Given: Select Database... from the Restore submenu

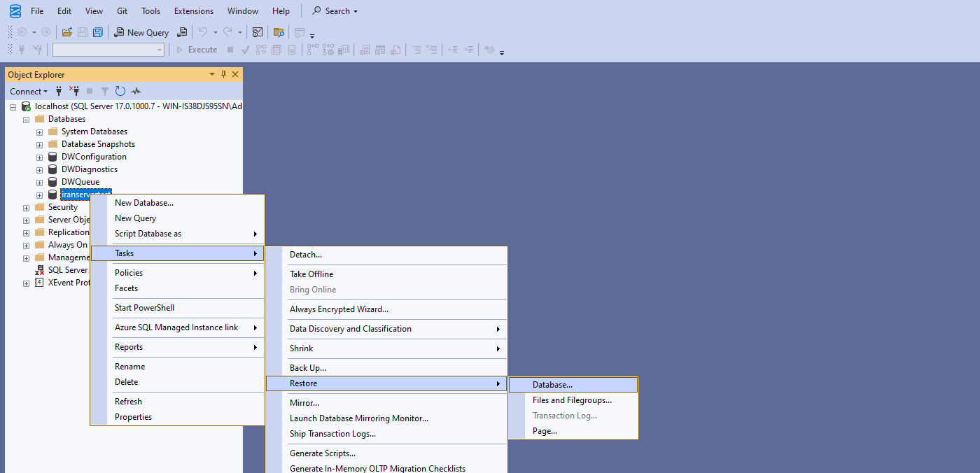Looking at the screenshot, I should [x=552, y=384].
